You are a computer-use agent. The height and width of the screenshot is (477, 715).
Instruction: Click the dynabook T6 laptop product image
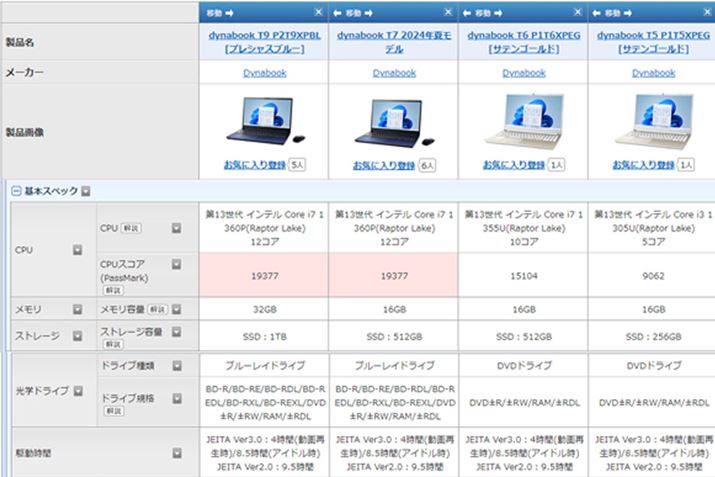[x=524, y=122]
